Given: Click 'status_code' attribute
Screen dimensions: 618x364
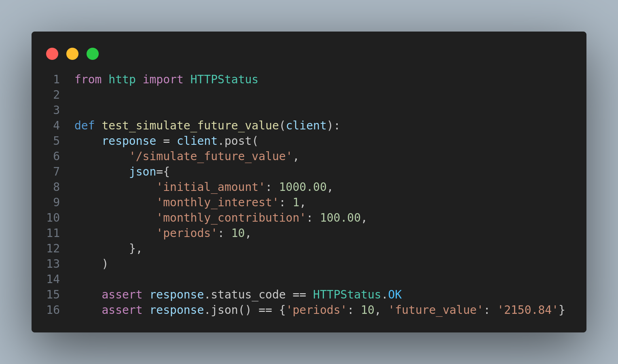Looking at the screenshot, I should 248,294.
